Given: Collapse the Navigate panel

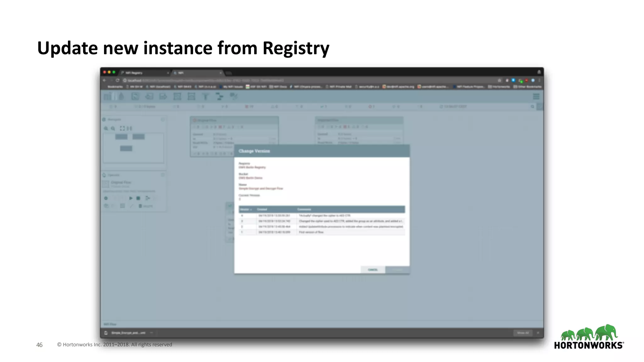Looking at the screenshot, I should click(x=163, y=119).
